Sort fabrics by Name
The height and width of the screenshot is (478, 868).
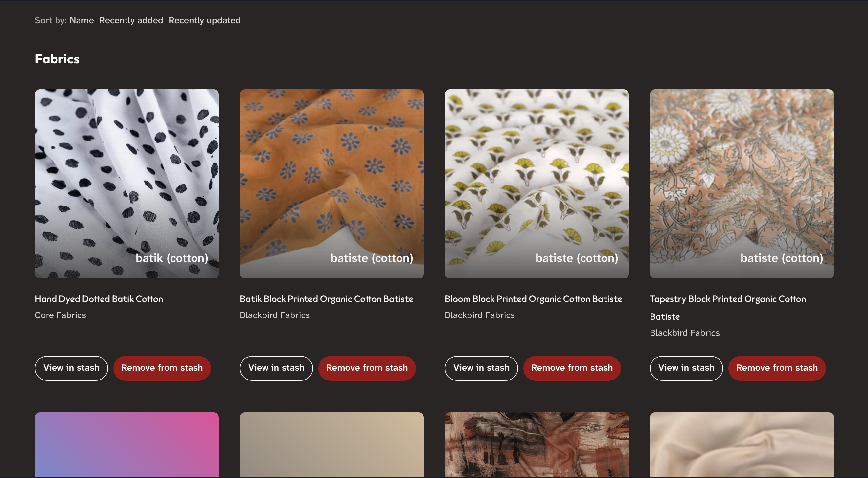click(81, 20)
